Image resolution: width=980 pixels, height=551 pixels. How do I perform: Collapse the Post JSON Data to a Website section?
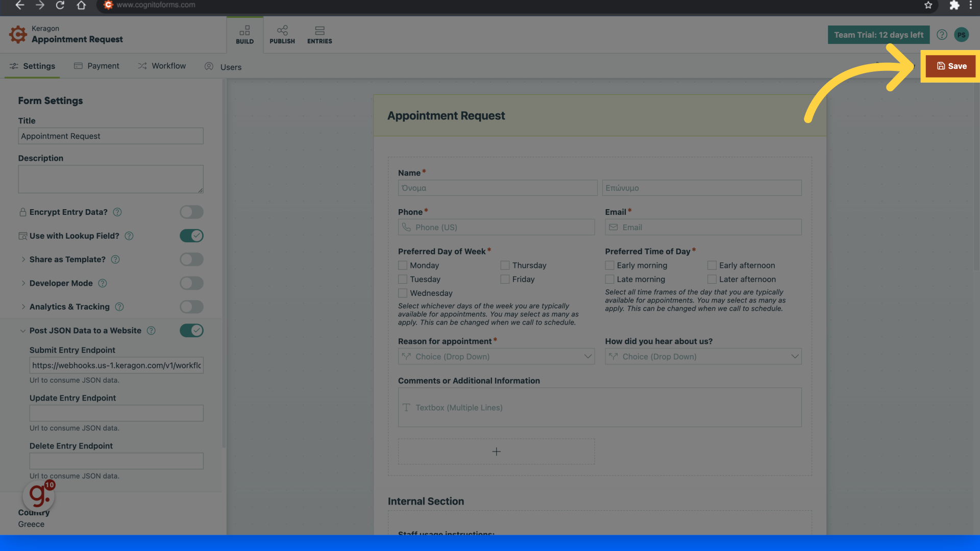point(23,331)
